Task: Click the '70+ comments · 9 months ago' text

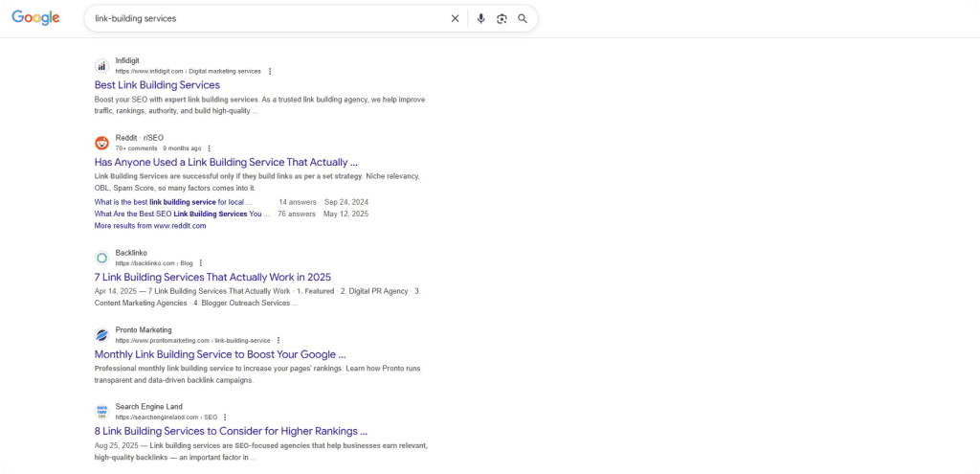Action: pos(159,148)
